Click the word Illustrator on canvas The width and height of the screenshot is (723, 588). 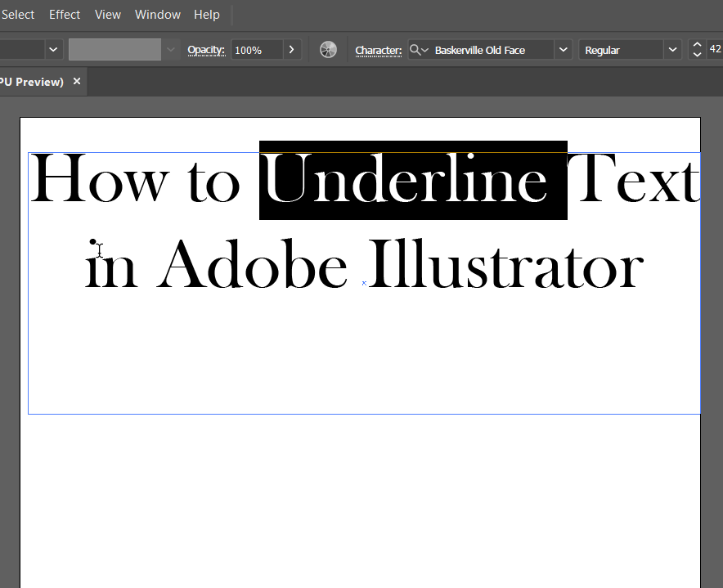505,264
